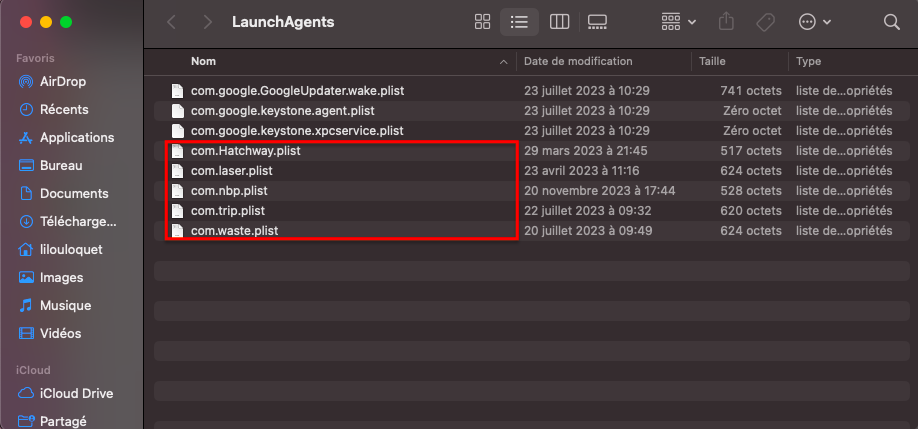
Task: Toggle sort order arrow on Nom column
Action: point(503,62)
